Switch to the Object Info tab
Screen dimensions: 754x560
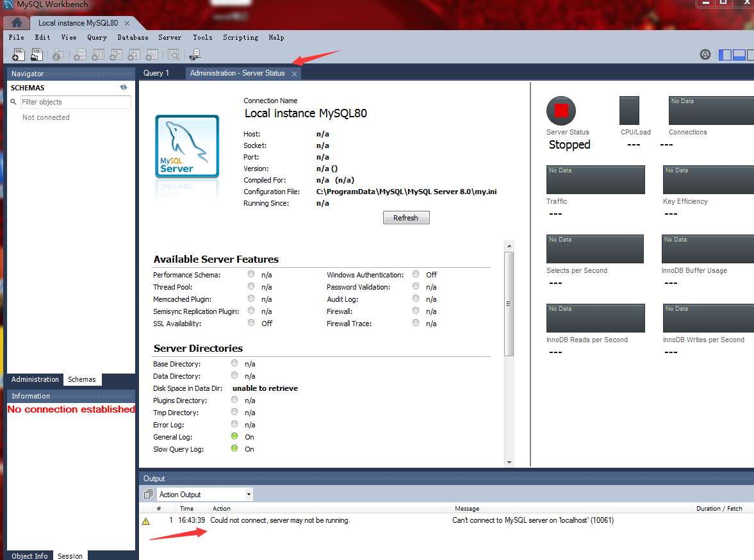[x=30, y=556]
